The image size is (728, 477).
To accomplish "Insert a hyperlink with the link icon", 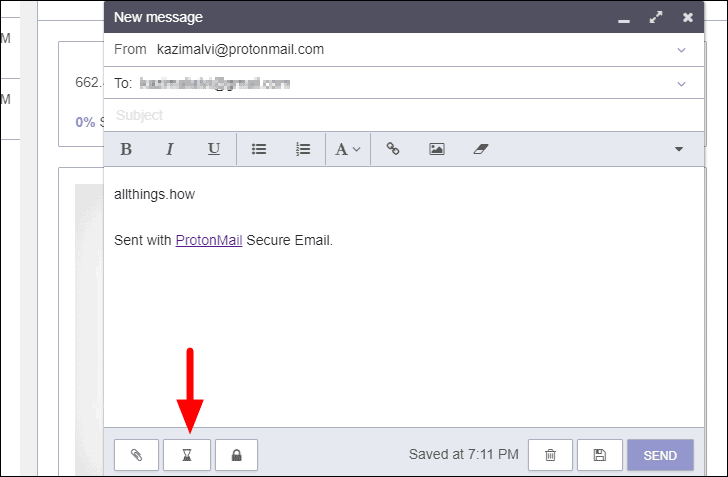I will click(393, 149).
